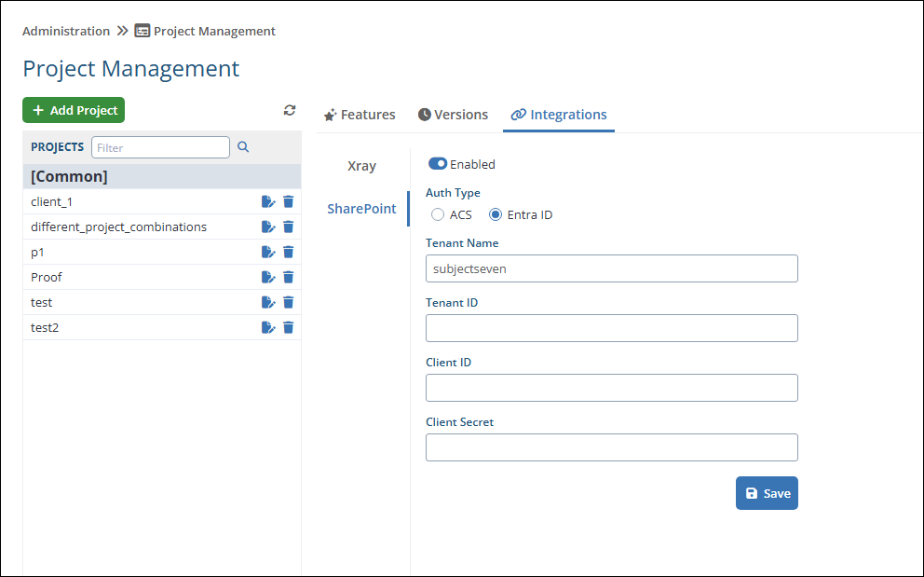Save the SharePoint integration settings
Viewport: 924px width, 577px height.
(x=767, y=493)
